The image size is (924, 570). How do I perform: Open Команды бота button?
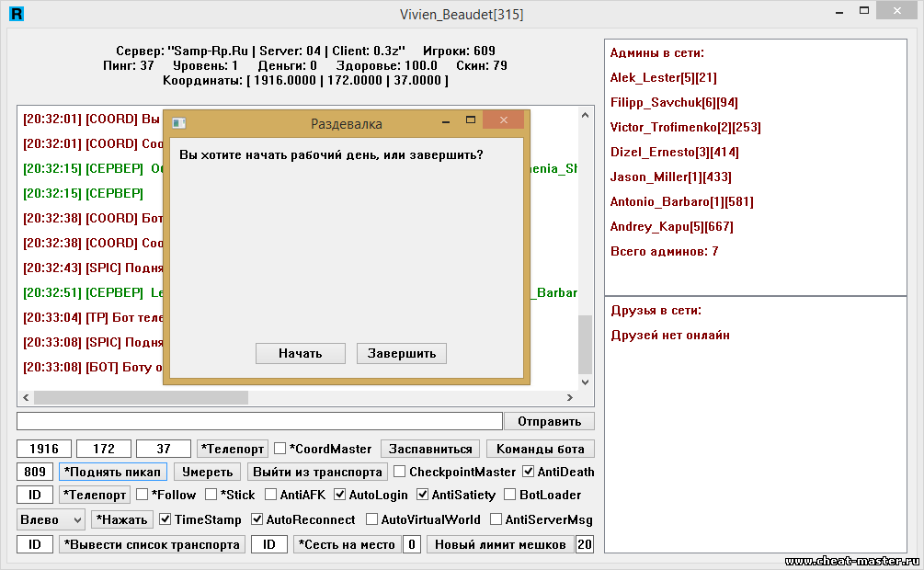(x=540, y=449)
